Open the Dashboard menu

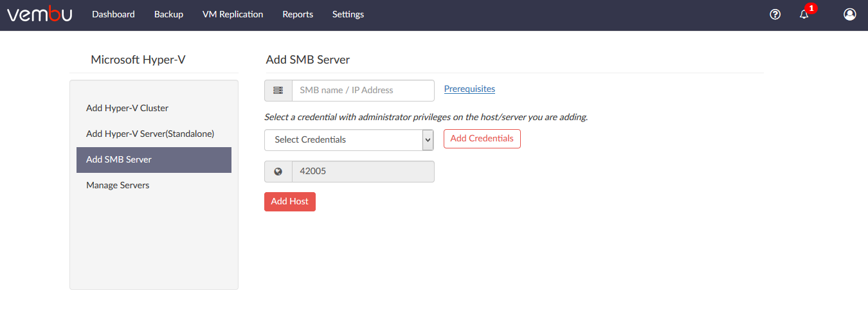point(113,14)
